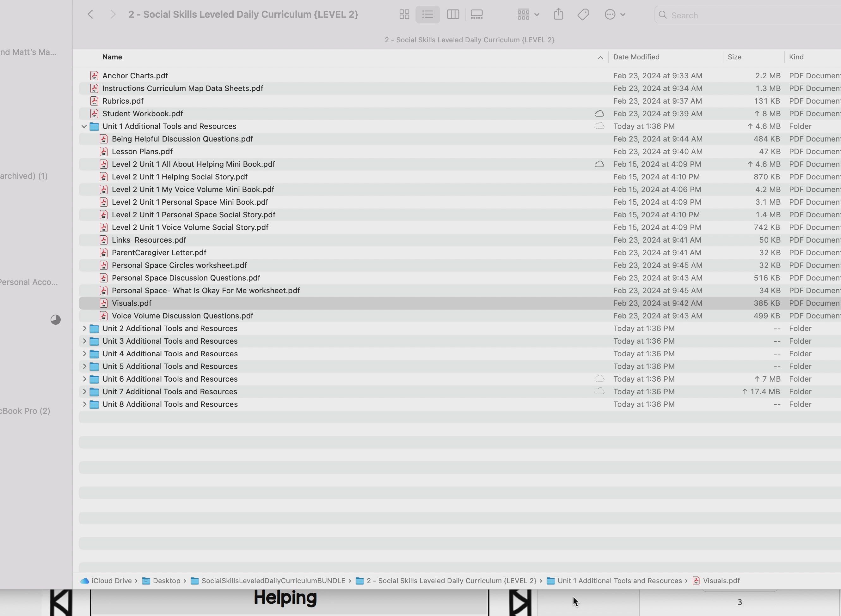Collapse Unit 1 Additional Tools and Resources

click(x=84, y=126)
